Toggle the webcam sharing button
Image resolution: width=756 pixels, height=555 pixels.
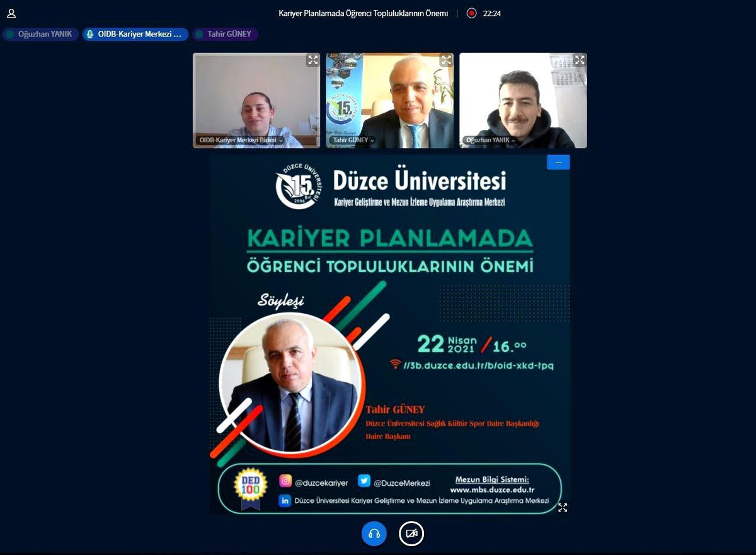click(411, 534)
